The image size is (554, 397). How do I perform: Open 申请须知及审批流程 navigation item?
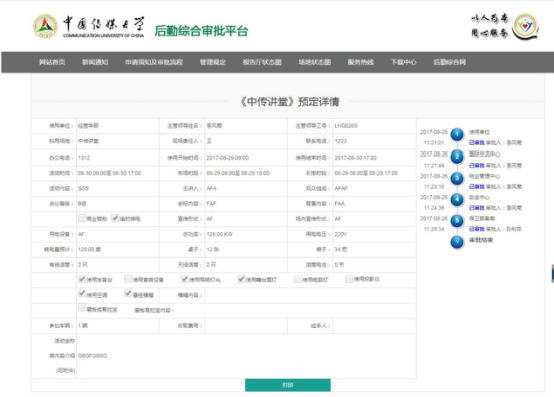pyautogui.click(x=154, y=62)
